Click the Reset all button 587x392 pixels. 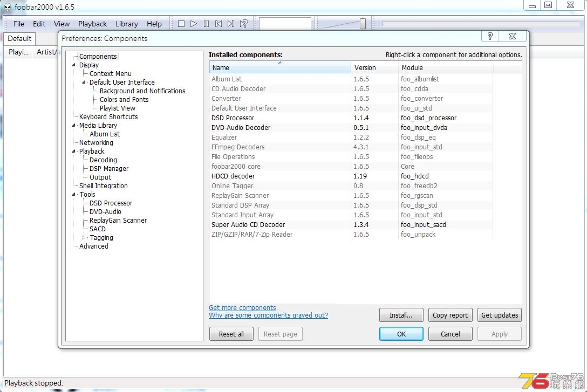[231, 334]
